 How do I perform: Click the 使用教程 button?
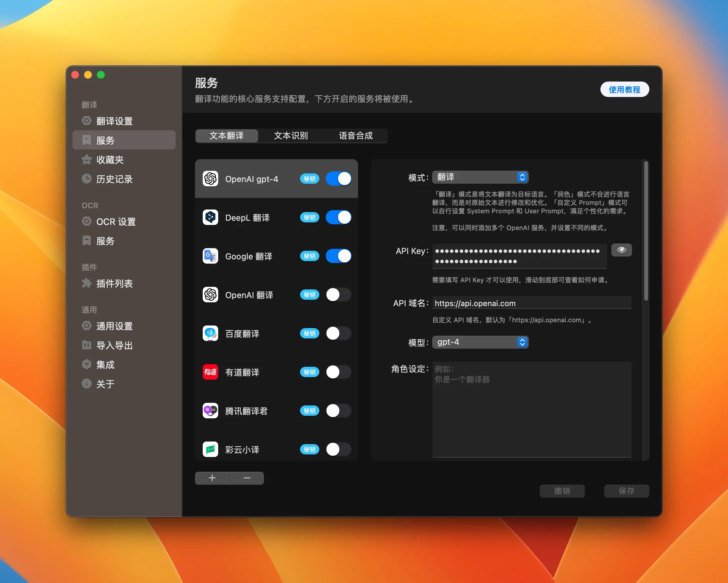coord(624,90)
